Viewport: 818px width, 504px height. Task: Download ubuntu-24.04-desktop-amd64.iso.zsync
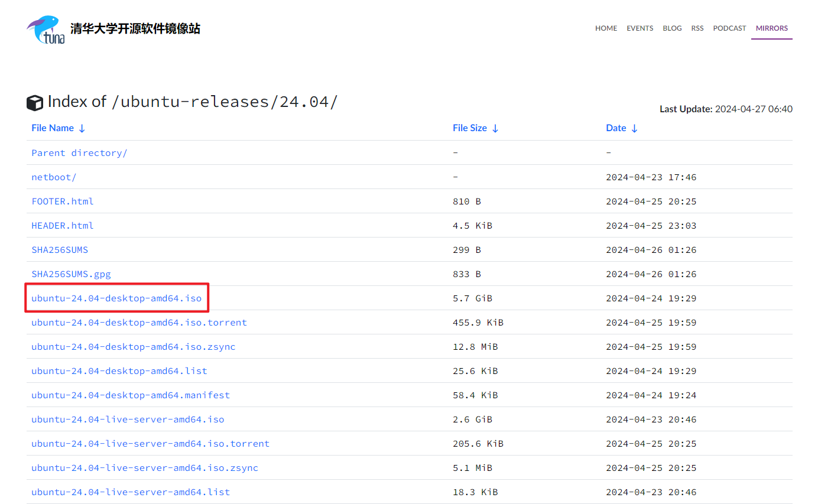[x=134, y=347]
